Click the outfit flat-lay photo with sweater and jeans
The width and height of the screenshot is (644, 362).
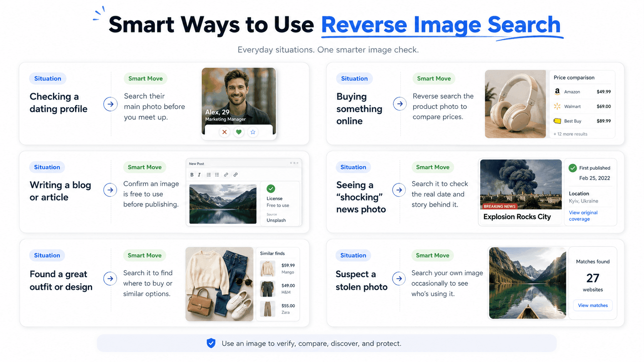point(220,284)
